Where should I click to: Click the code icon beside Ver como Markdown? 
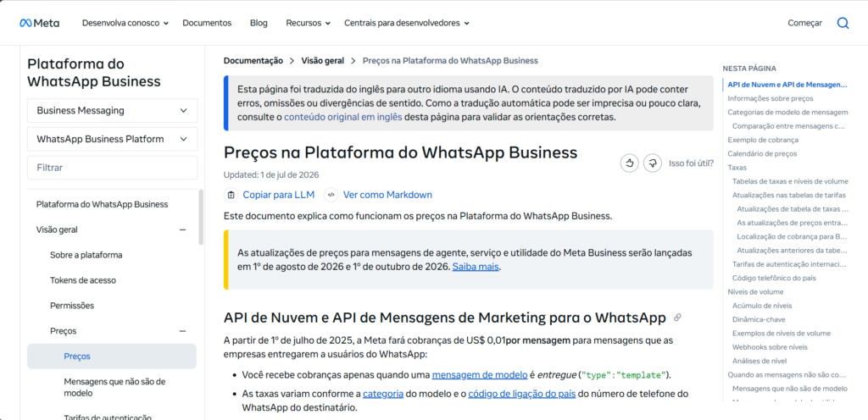pos(331,195)
